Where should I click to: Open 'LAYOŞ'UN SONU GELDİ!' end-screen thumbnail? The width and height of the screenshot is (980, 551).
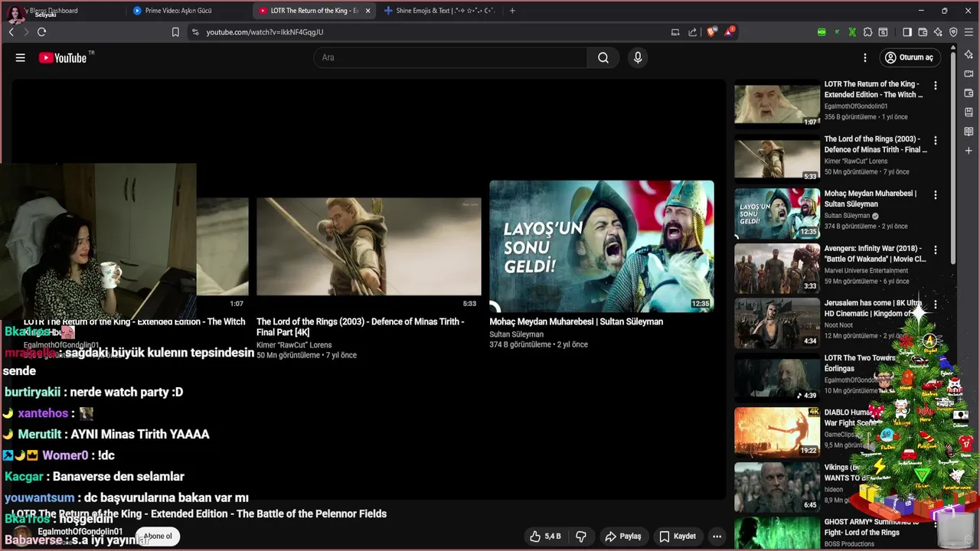coord(602,246)
